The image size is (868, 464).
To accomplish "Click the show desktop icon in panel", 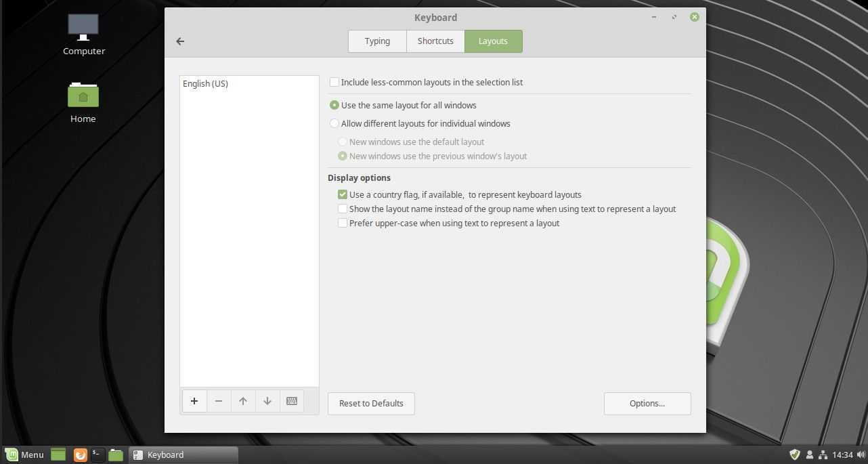I will point(58,455).
